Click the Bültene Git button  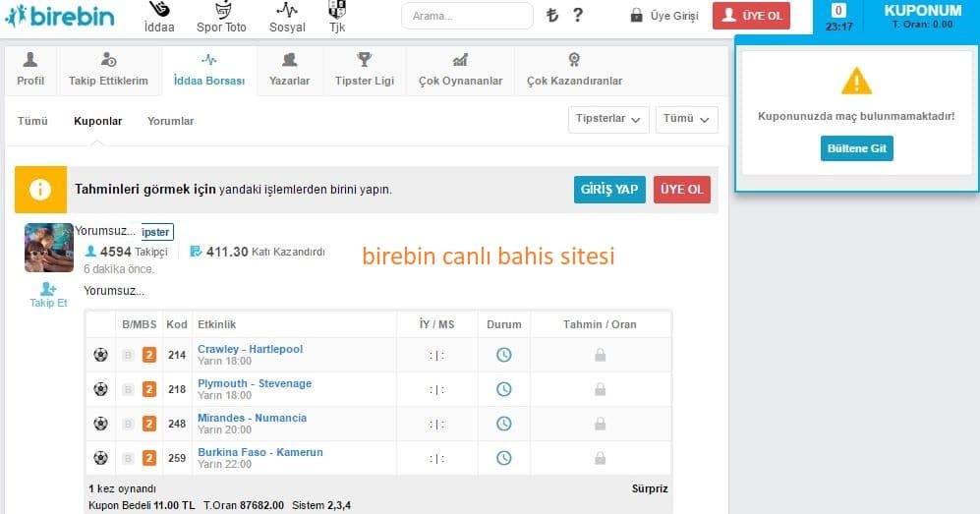[x=856, y=148]
